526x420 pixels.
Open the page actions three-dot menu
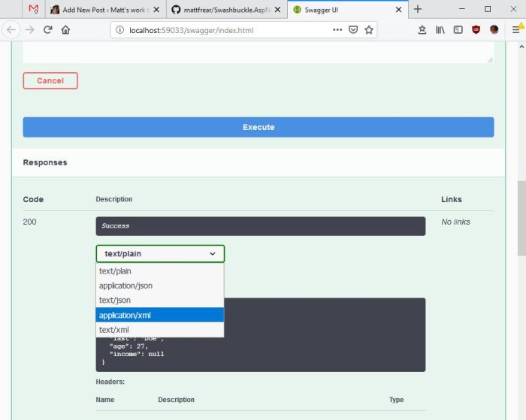(337, 30)
